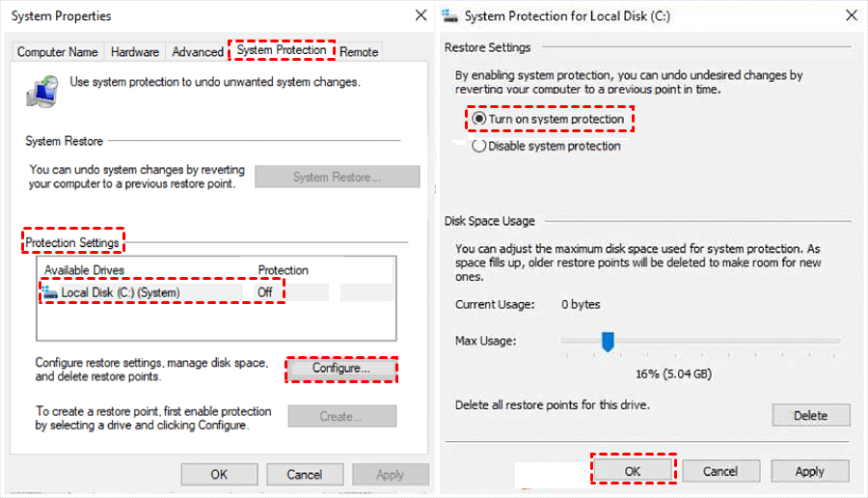Close the System Protection for Local Disk dialog
Viewport: 868px width, 498px height.
850,15
